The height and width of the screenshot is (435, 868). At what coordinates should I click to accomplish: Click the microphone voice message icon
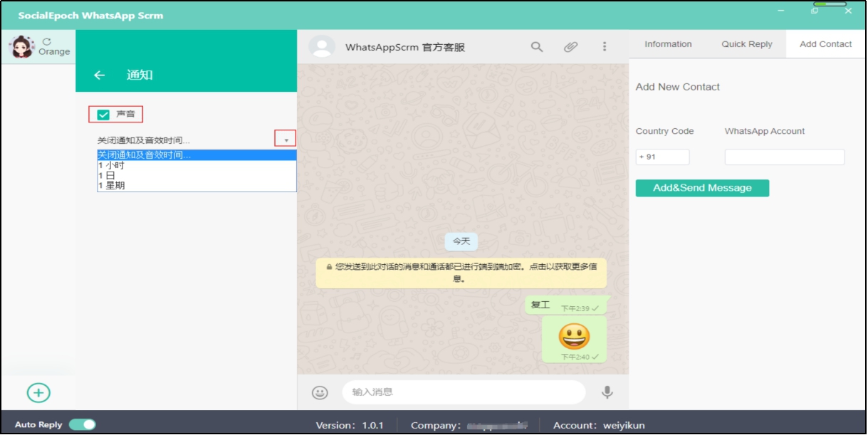click(x=607, y=392)
